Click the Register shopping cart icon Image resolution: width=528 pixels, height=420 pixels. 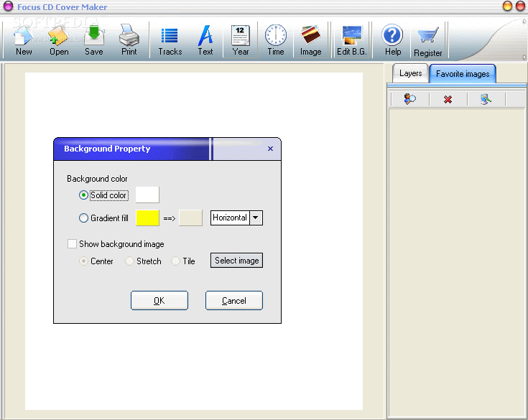click(x=427, y=41)
